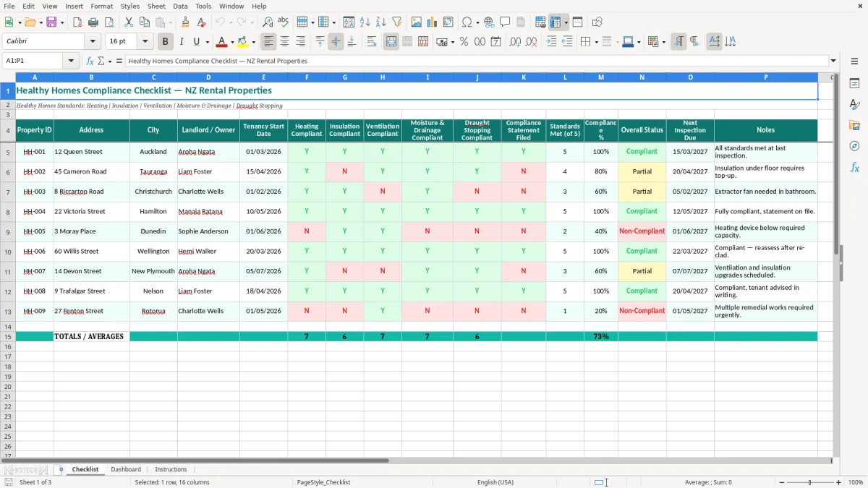Format as Percent icon
Viewport: 868px width, 488px height.
click(x=464, y=42)
